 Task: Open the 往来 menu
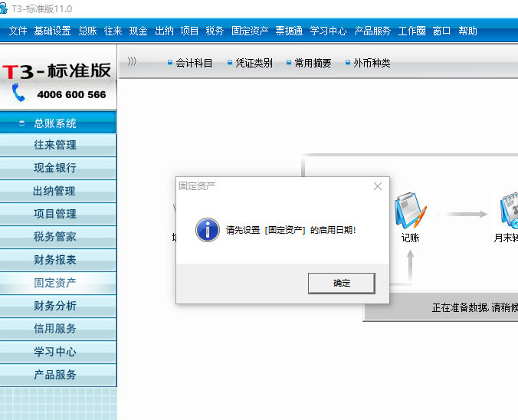[113, 31]
